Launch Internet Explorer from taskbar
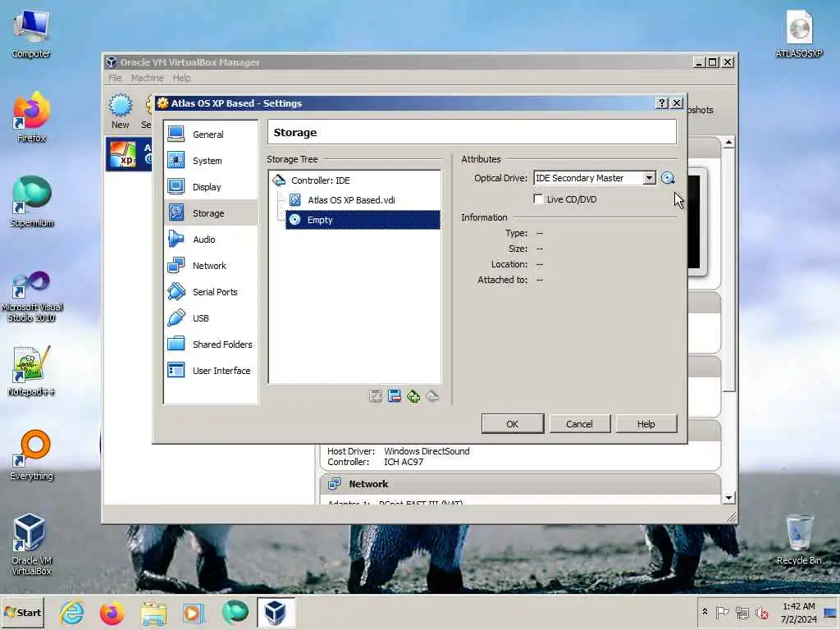Viewport: 840px width, 630px height. (x=71, y=613)
